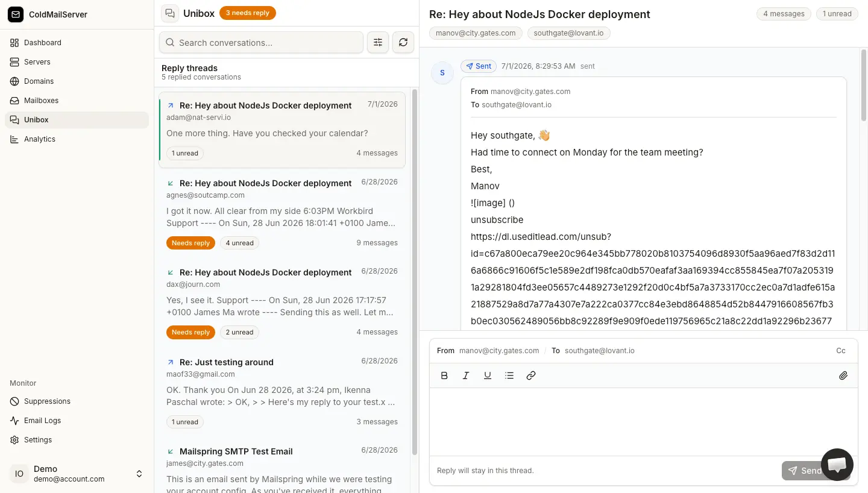Focus the Search conversations field
868x493 pixels.
(x=262, y=43)
